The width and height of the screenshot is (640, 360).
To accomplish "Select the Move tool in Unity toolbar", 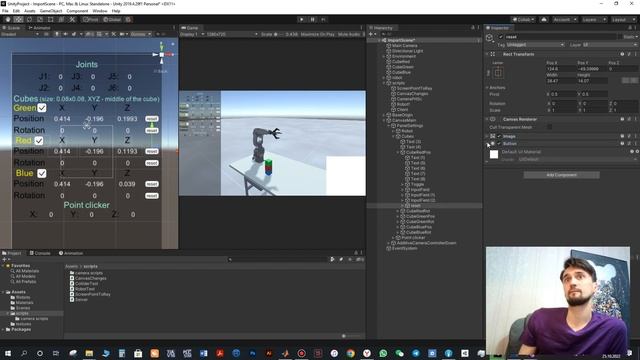I will point(18,19).
